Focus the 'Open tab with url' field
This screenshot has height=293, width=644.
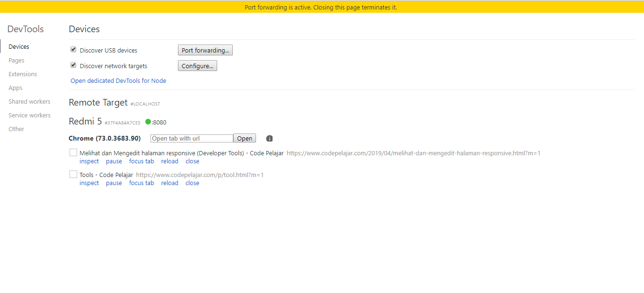(192, 138)
